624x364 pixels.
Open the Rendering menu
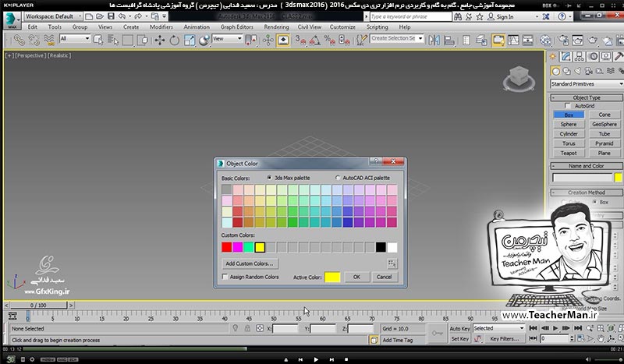[x=276, y=27]
